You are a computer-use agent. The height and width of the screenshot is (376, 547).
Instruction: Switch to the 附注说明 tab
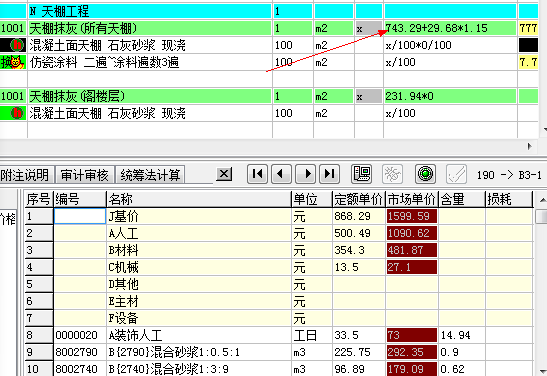(26, 175)
